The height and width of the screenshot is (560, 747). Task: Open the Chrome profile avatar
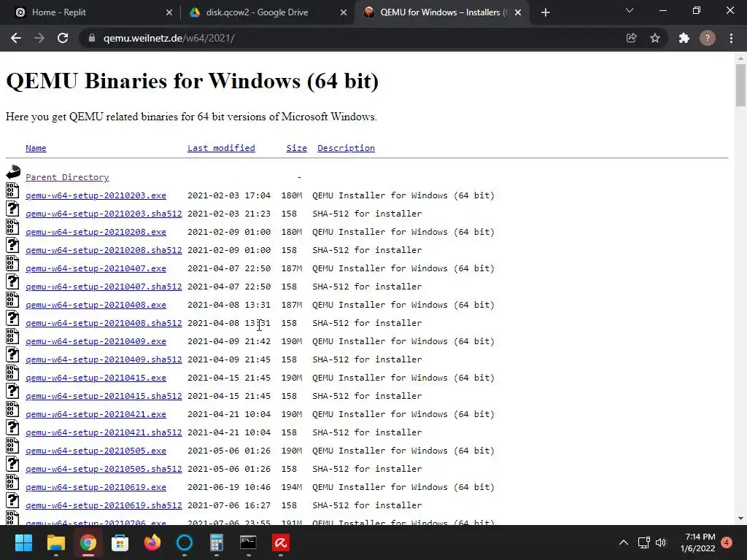point(708,38)
